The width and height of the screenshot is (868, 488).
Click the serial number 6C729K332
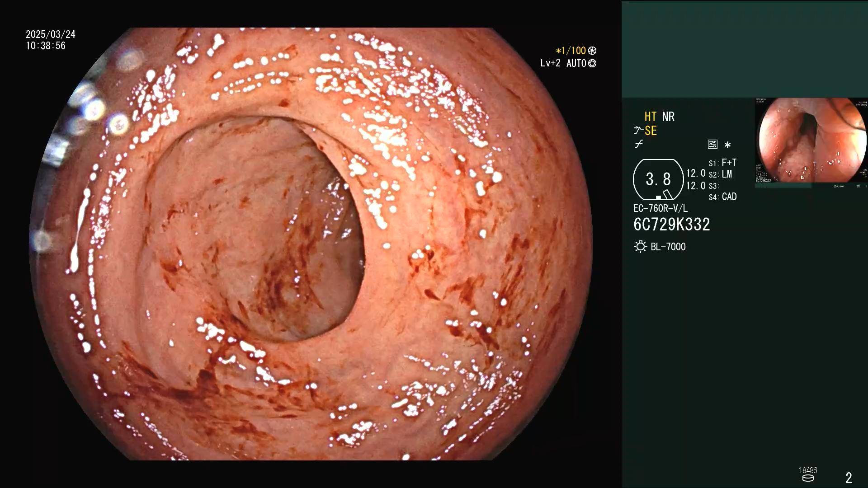pos(672,225)
